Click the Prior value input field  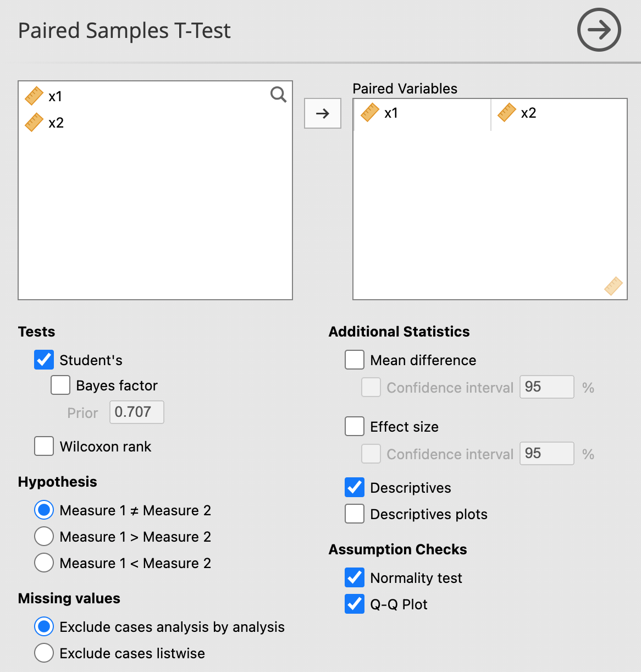pyautogui.click(x=136, y=412)
